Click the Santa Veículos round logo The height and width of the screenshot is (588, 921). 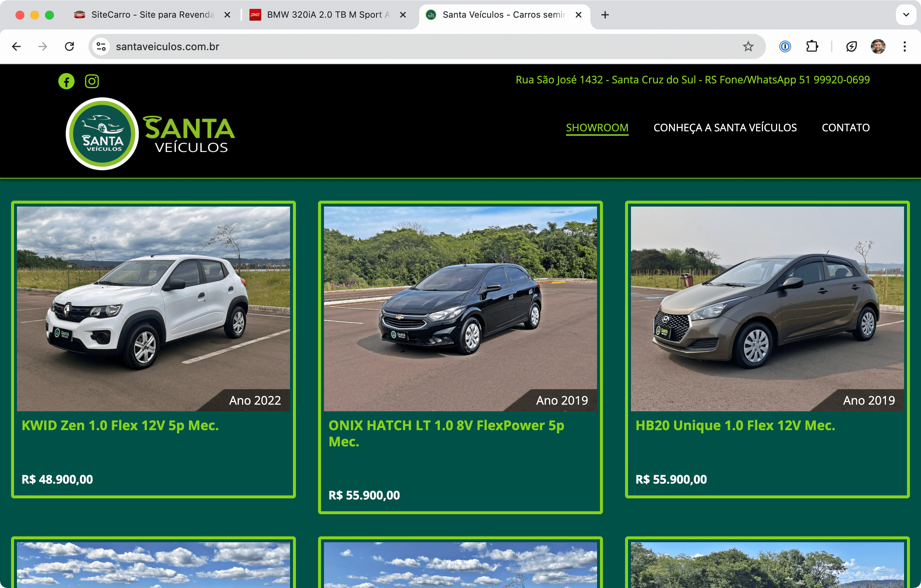102,134
